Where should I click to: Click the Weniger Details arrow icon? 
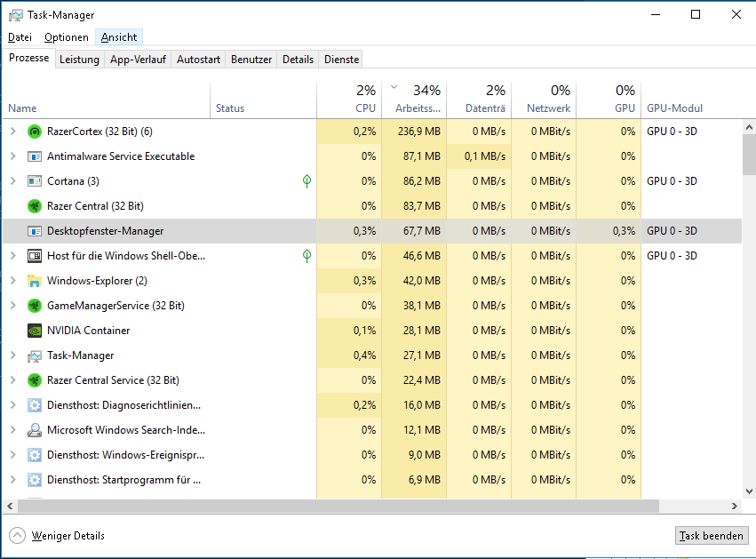tap(18, 535)
